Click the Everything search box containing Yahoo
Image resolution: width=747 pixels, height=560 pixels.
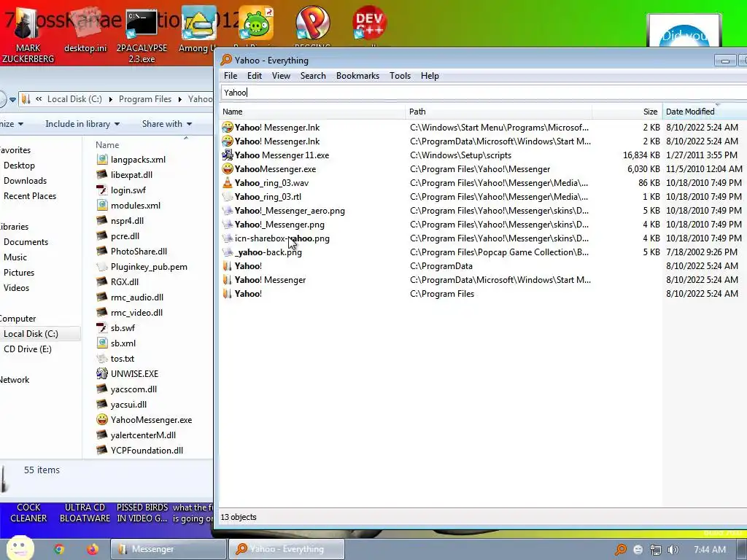click(484, 93)
